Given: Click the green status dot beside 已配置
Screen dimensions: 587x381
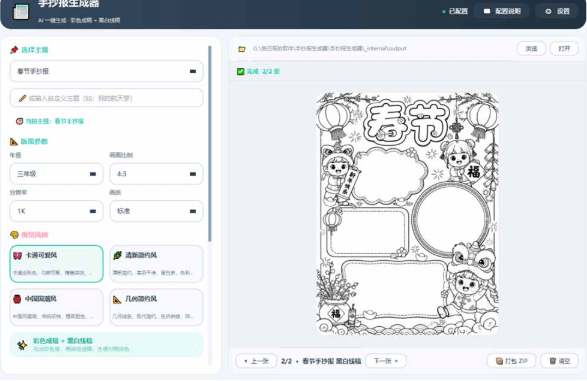Looking at the screenshot, I should pos(444,12).
